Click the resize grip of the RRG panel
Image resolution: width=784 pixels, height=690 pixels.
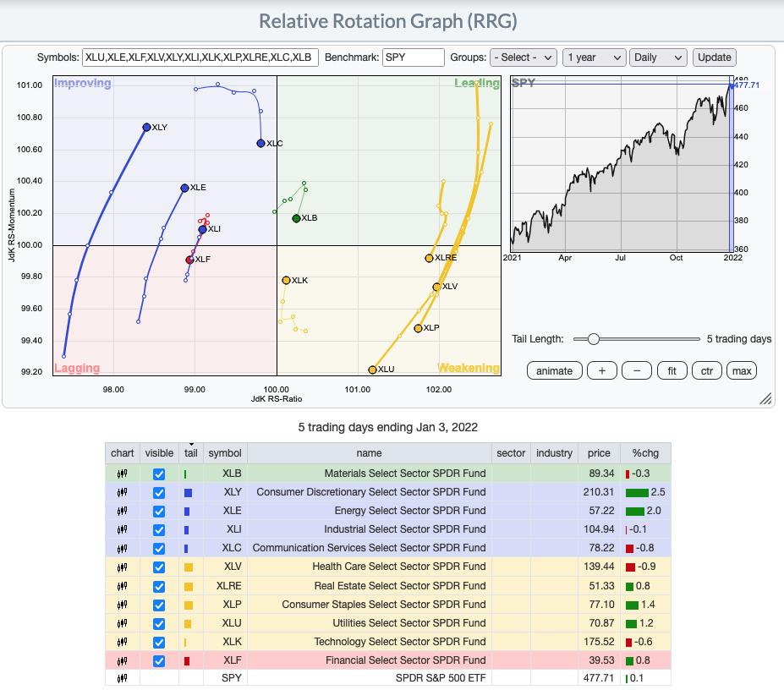click(x=765, y=398)
